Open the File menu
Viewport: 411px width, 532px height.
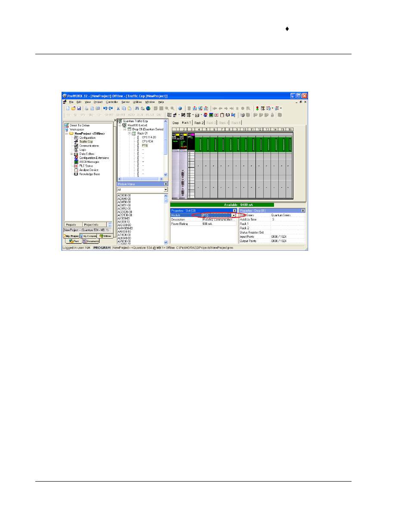tap(72, 102)
